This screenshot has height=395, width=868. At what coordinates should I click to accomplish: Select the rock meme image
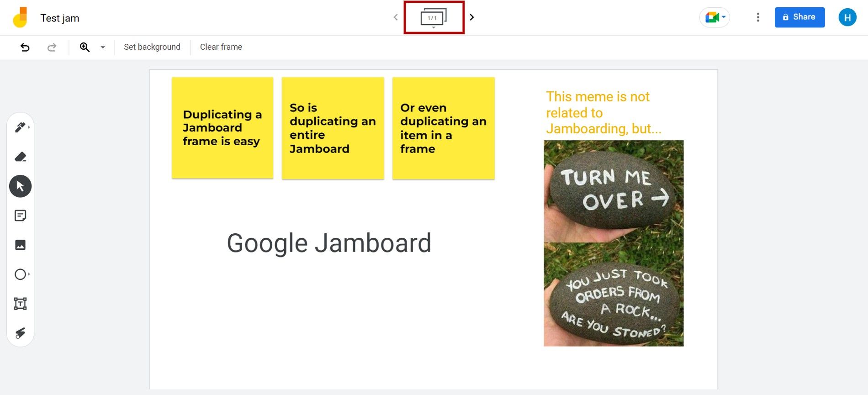tap(614, 243)
